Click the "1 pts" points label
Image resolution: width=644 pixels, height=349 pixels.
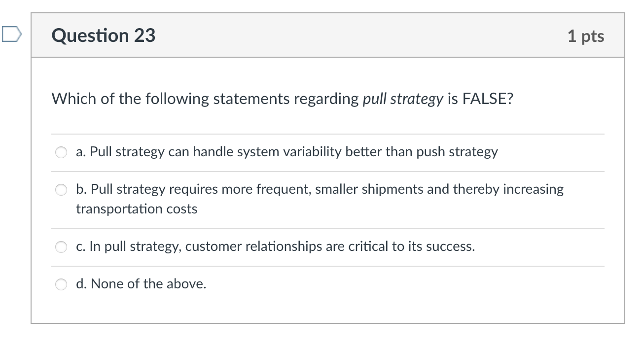pos(585,36)
